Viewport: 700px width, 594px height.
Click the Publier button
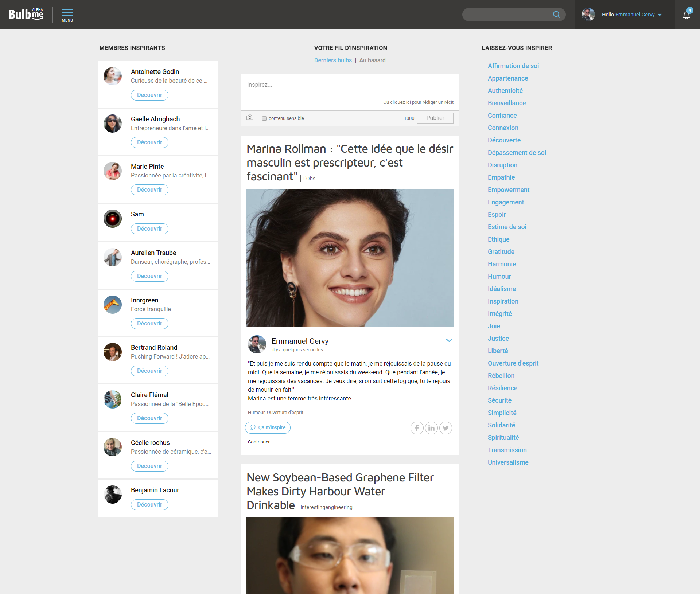pyautogui.click(x=435, y=118)
